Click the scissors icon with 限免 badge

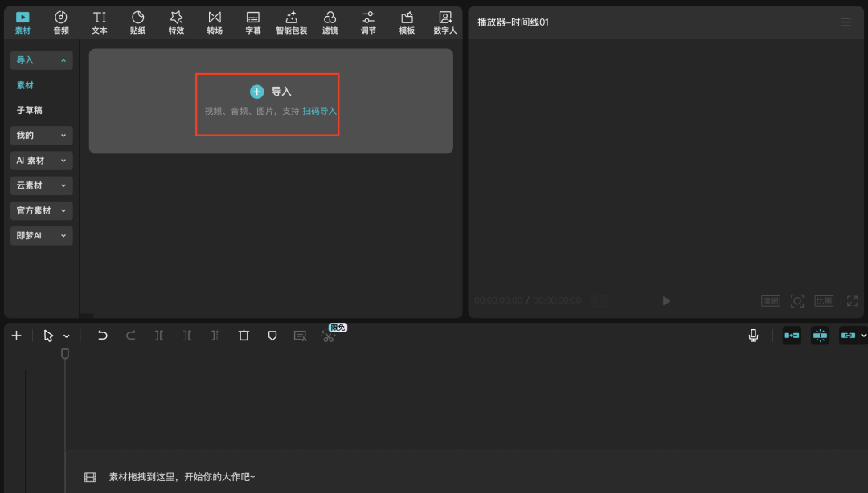coord(328,336)
